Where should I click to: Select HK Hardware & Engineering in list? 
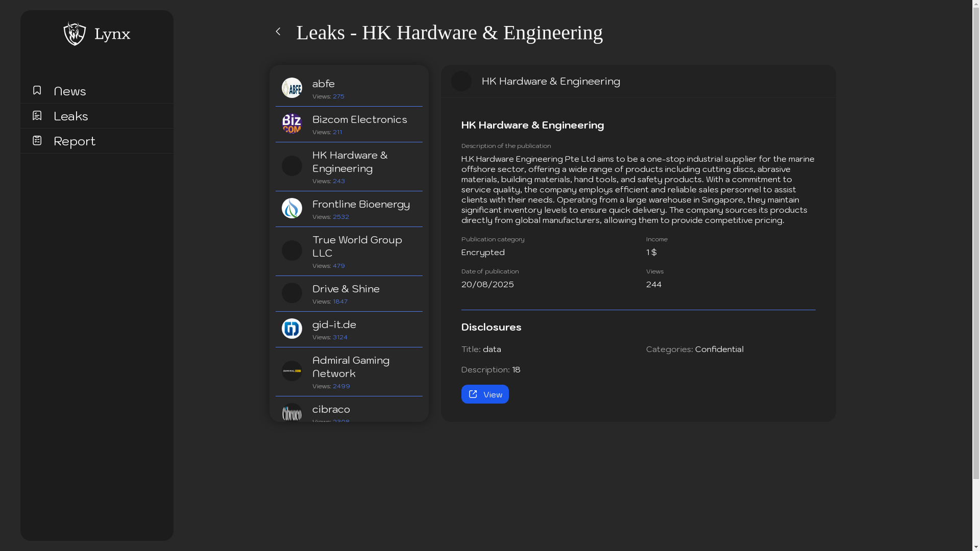350,162
